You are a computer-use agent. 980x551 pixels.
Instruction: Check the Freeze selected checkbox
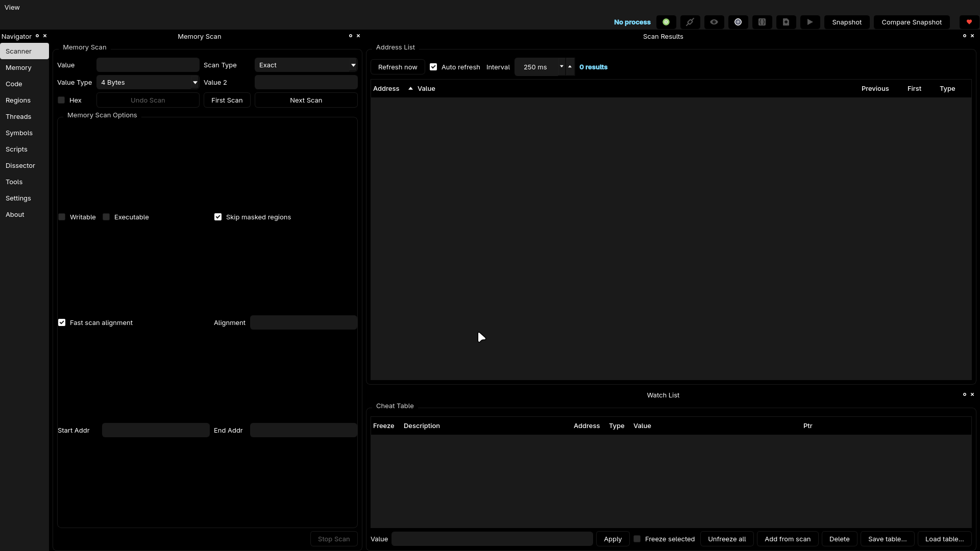[x=637, y=539]
